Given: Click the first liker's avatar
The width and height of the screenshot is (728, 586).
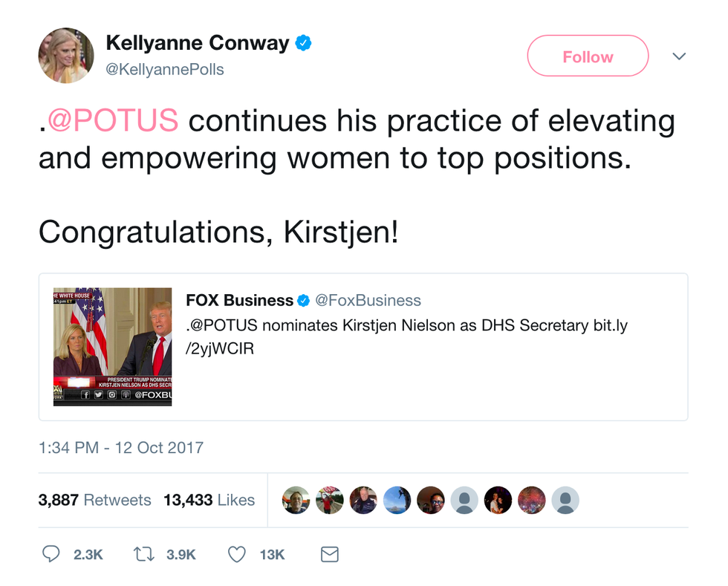Looking at the screenshot, I should tap(296, 500).
